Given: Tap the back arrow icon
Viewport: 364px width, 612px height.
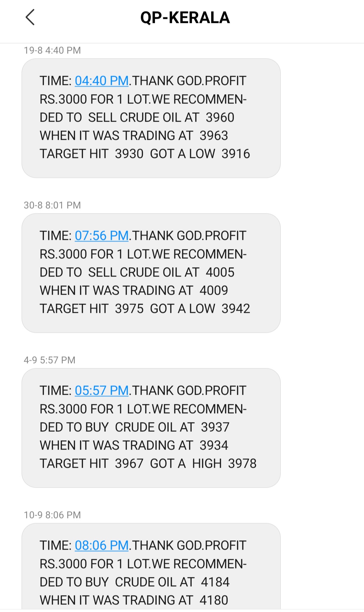Looking at the screenshot, I should (x=30, y=17).
